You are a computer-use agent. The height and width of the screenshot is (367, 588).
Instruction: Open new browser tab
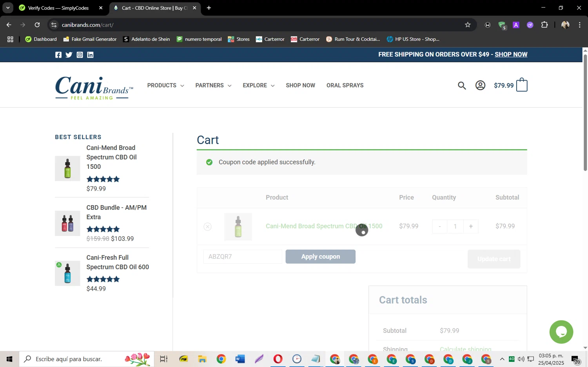click(209, 8)
